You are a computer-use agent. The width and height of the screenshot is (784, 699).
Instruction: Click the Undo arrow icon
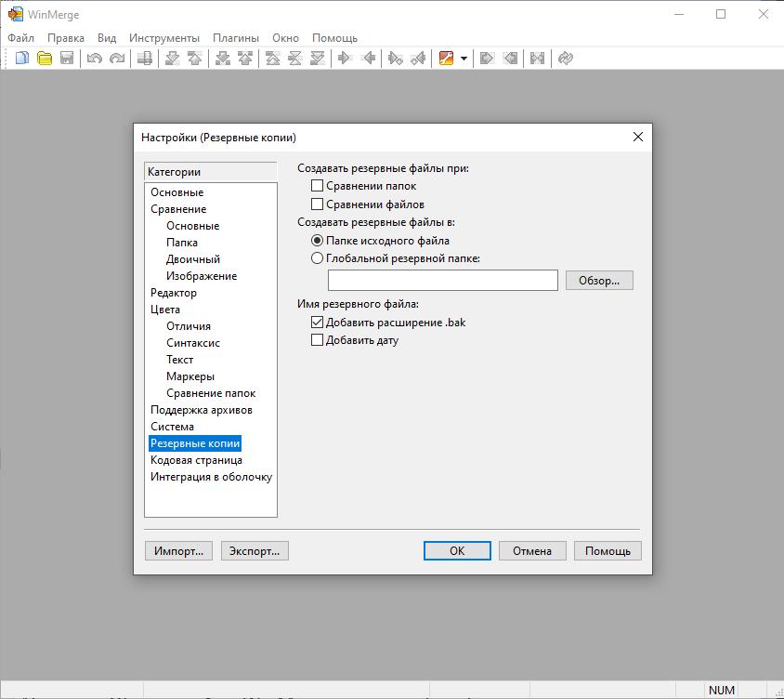click(94, 59)
